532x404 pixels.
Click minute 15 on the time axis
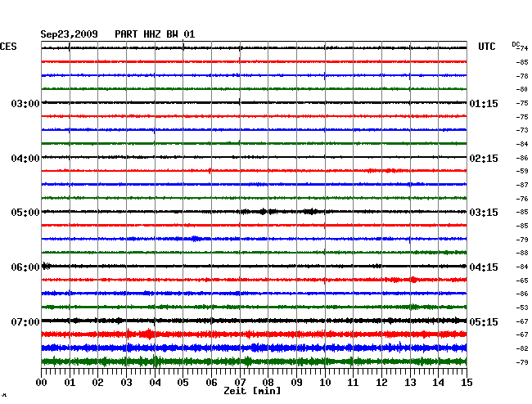[466, 382]
